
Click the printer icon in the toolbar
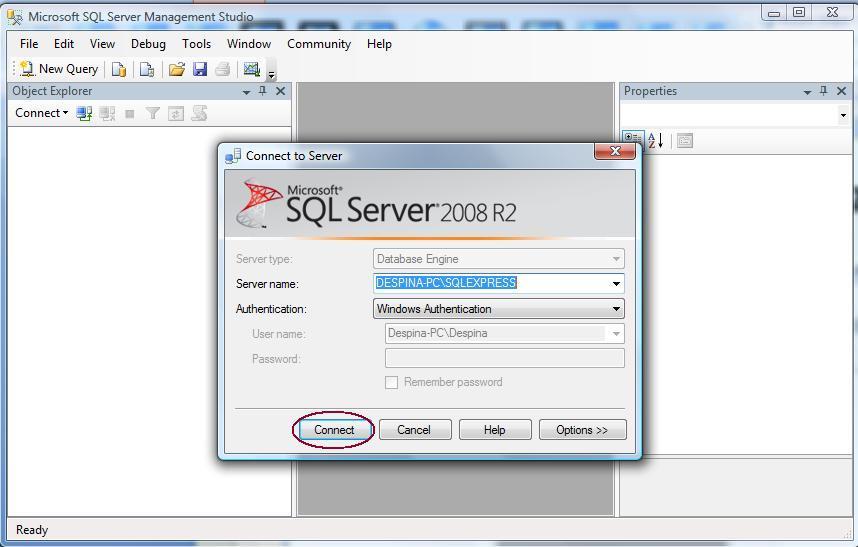click(x=223, y=69)
